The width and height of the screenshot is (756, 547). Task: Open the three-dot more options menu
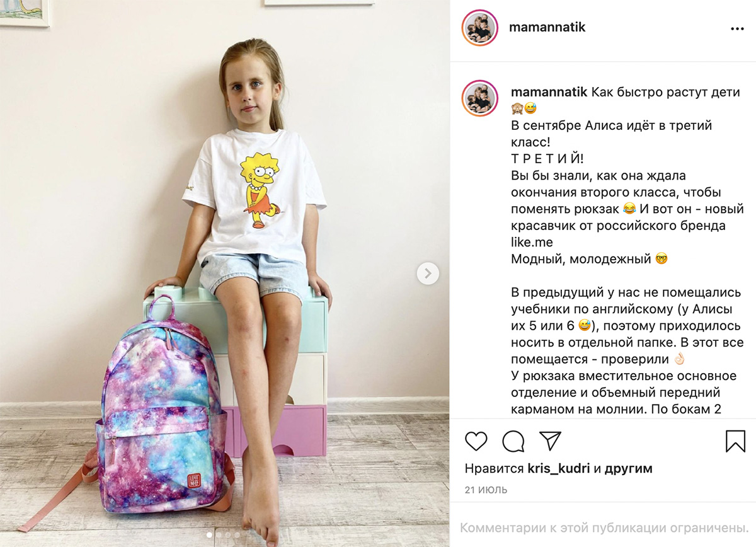click(737, 28)
